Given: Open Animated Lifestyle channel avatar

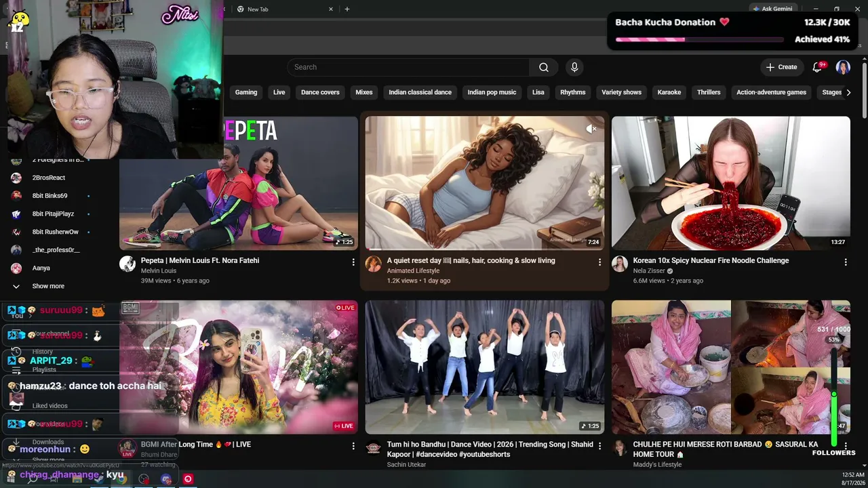Looking at the screenshot, I should click(x=374, y=264).
